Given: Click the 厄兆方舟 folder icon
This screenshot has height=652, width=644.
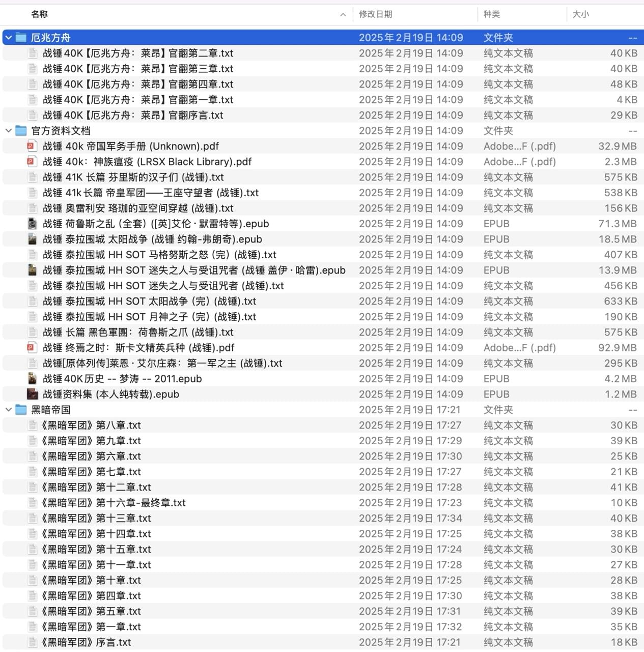Looking at the screenshot, I should [x=21, y=38].
